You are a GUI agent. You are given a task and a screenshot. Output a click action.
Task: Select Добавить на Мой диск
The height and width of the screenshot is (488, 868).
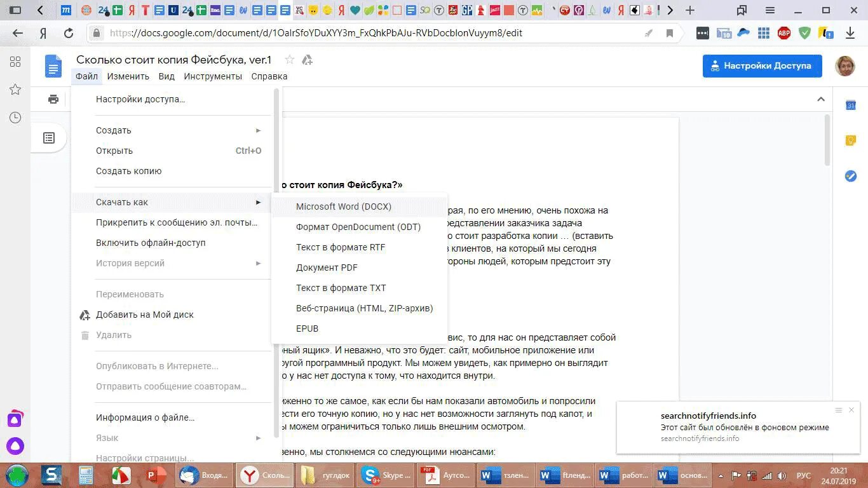[172, 315]
